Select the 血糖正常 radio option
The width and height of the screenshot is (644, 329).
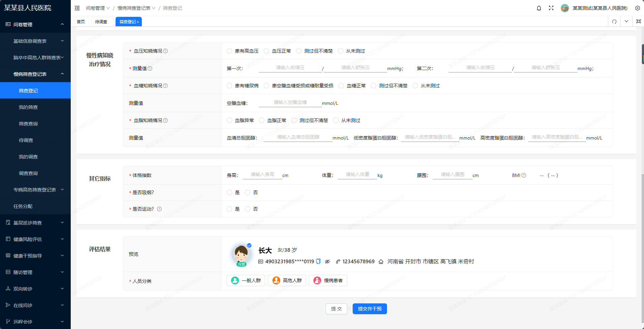(341, 86)
